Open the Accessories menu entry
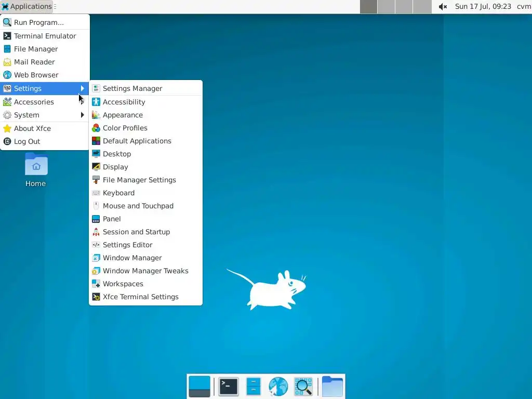532x399 pixels. point(45,102)
